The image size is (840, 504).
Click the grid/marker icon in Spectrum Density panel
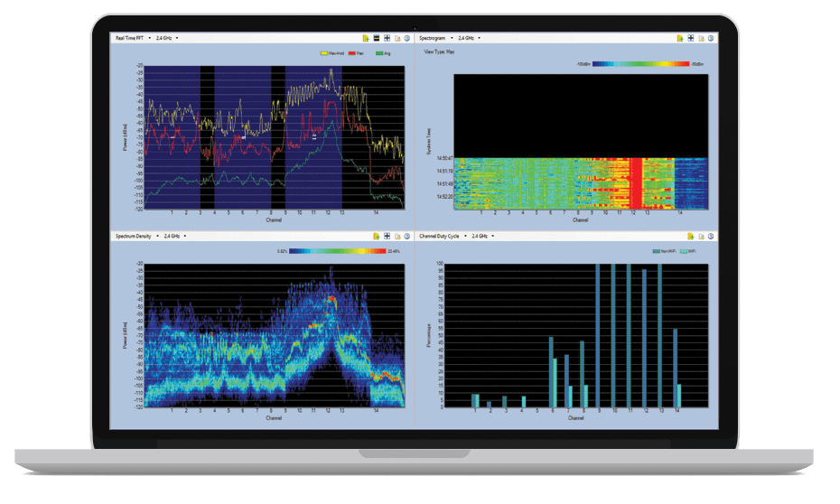click(x=387, y=237)
